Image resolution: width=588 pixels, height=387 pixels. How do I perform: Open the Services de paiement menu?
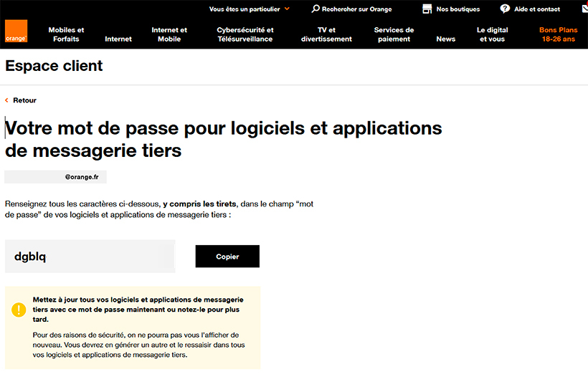pyautogui.click(x=394, y=34)
